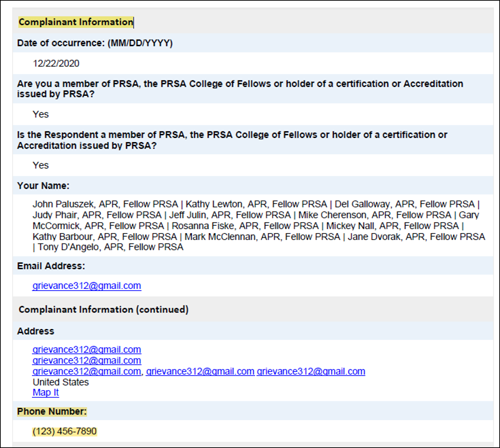Click Yes answer under the first PRSA member question
Viewport: 500px width, 448px height.
(41, 114)
